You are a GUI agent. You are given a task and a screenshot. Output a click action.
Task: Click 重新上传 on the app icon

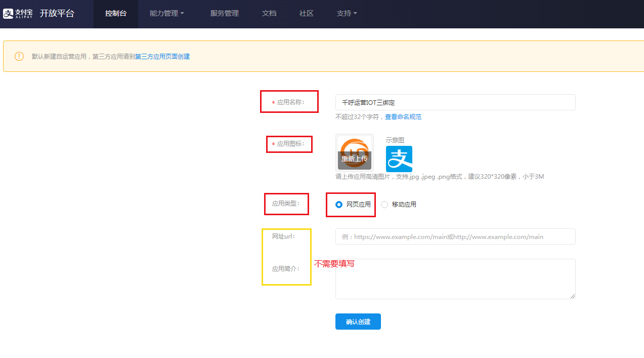pyautogui.click(x=355, y=159)
